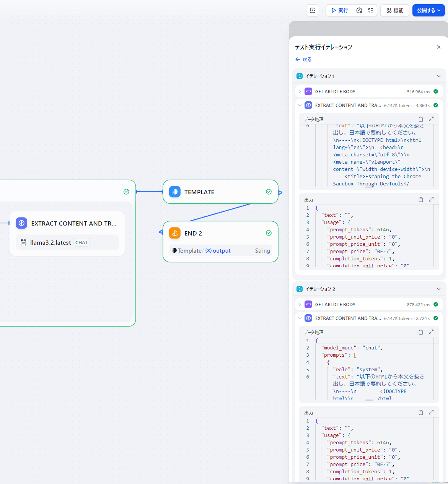Copy 出力 content in iteration 1
The height and width of the screenshot is (484, 448).
tap(421, 200)
